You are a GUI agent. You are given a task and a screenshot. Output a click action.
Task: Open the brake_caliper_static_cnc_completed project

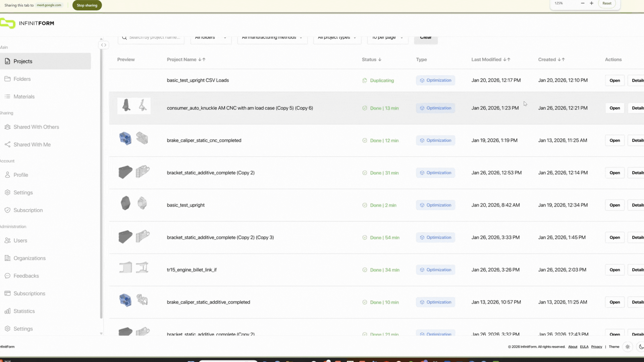[614, 140]
